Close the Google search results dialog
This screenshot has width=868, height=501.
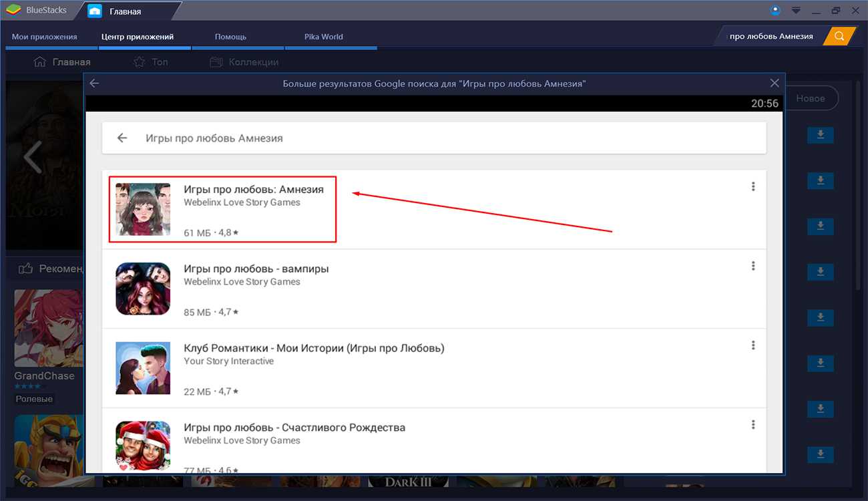tap(775, 83)
